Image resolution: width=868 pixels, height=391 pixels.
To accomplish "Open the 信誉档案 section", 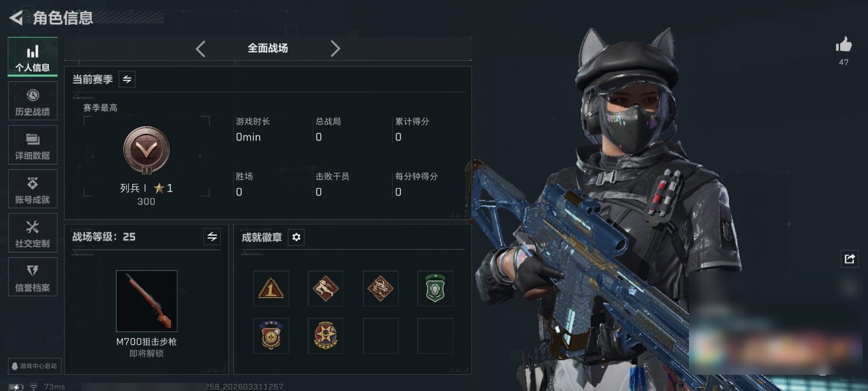I will point(33,278).
